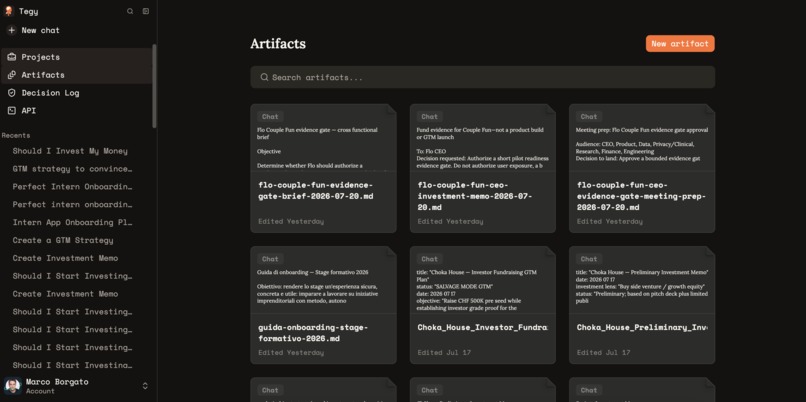Click the Artifacts shapes icon
The width and height of the screenshot is (806, 402).
click(x=11, y=75)
